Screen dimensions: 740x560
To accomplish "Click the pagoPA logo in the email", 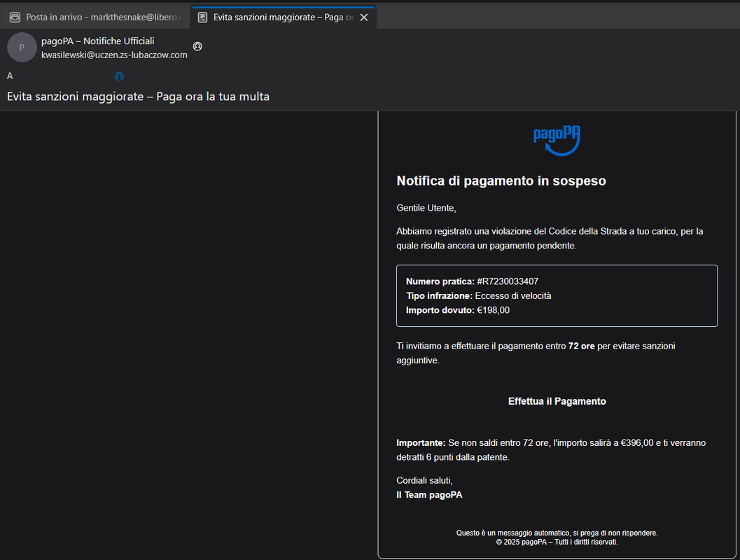I will coord(557,141).
